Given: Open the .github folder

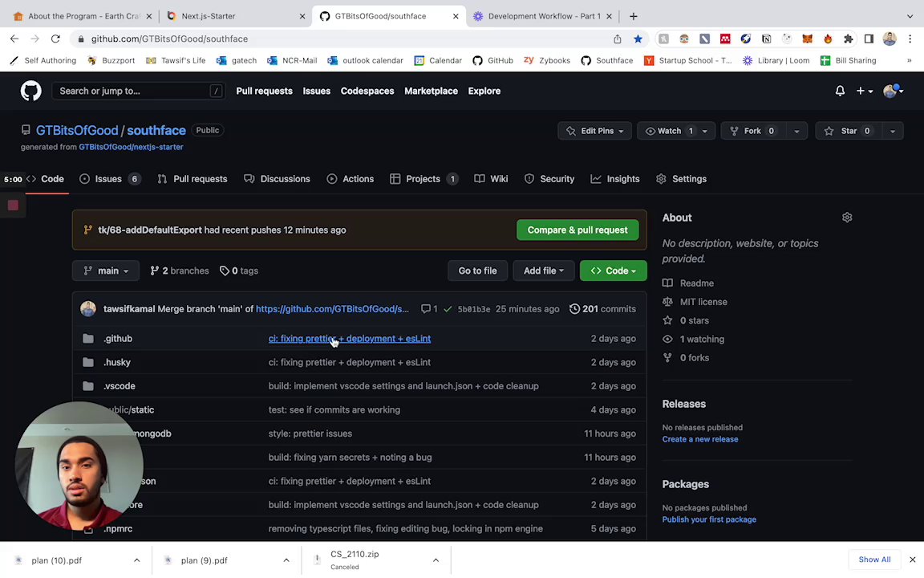Looking at the screenshot, I should [117, 339].
